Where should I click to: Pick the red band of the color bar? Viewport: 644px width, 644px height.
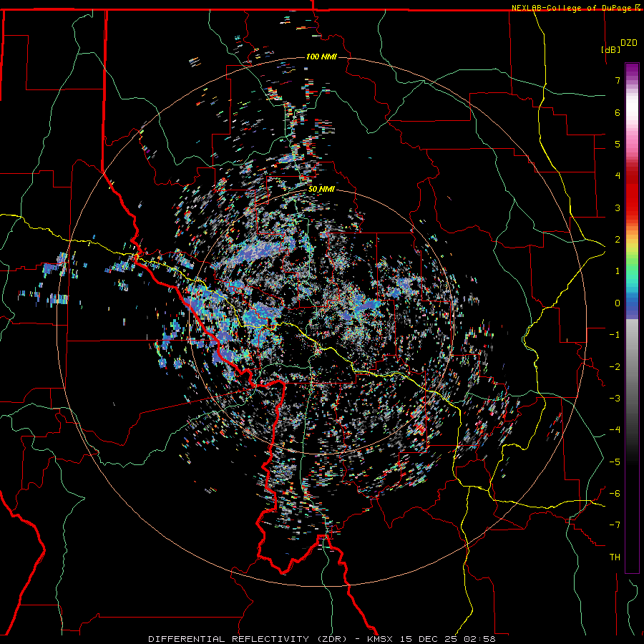[x=632, y=197]
